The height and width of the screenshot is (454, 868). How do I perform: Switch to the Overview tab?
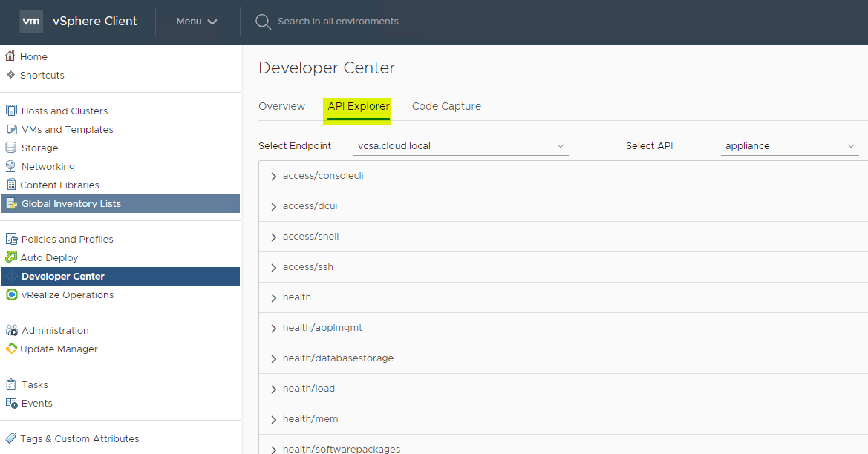281,106
